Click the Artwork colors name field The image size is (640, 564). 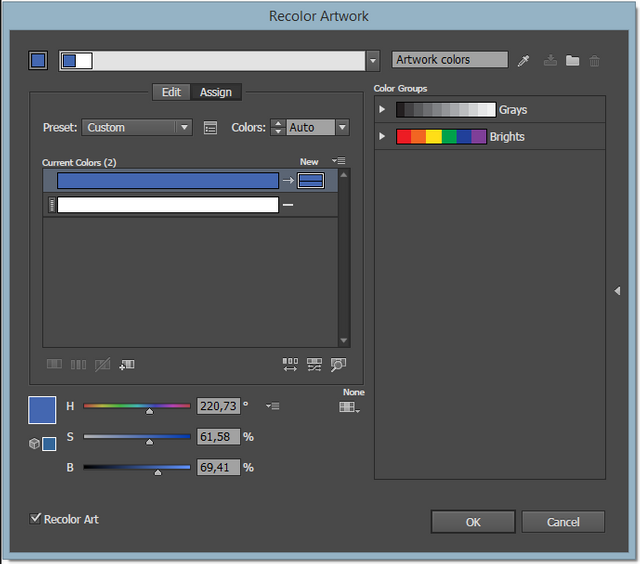tap(450, 60)
